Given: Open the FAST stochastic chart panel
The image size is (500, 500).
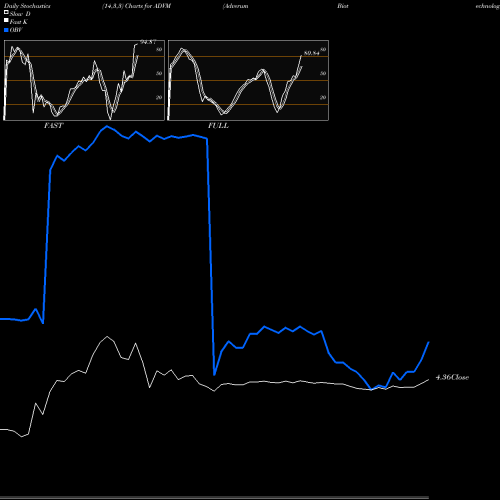Looking at the screenshot, I should click(84, 80).
